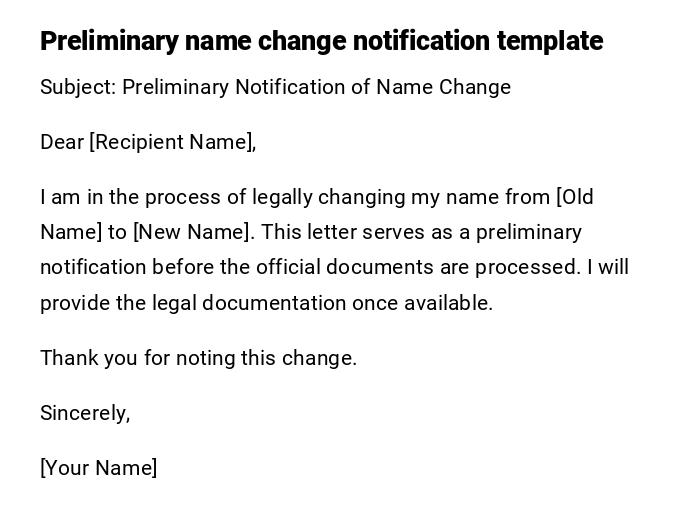
Task: Click the word "Dear" in the greeting
Action: coord(62,142)
